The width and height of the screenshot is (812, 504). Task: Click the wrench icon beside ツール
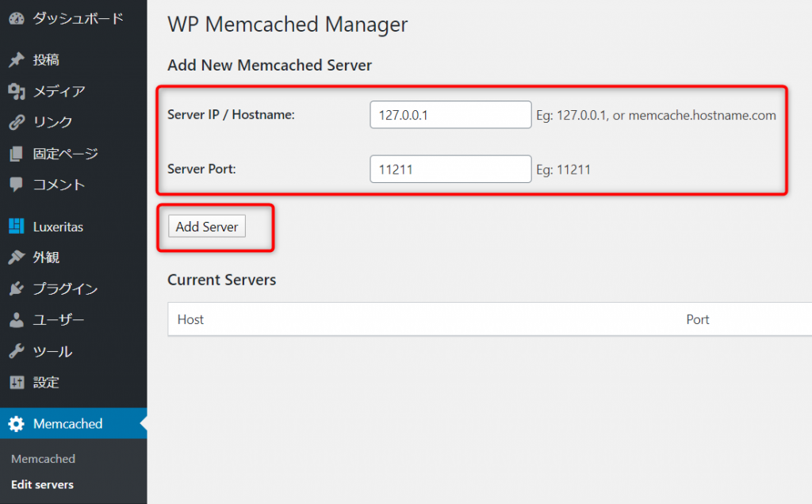[16, 351]
